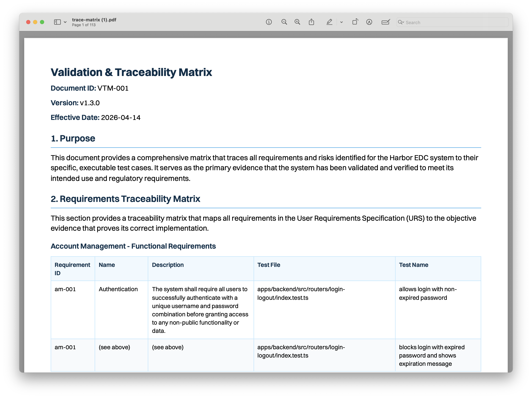Expand the highlight color options arrow
532x398 pixels.
pyautogui.click(x=341, y=22)
